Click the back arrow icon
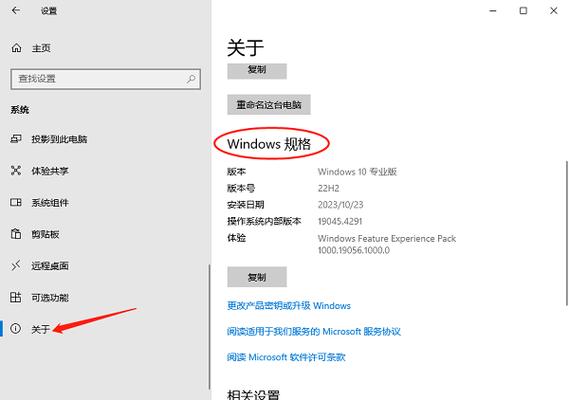Viewport: 569px width, 400px height. coord(16,11)
